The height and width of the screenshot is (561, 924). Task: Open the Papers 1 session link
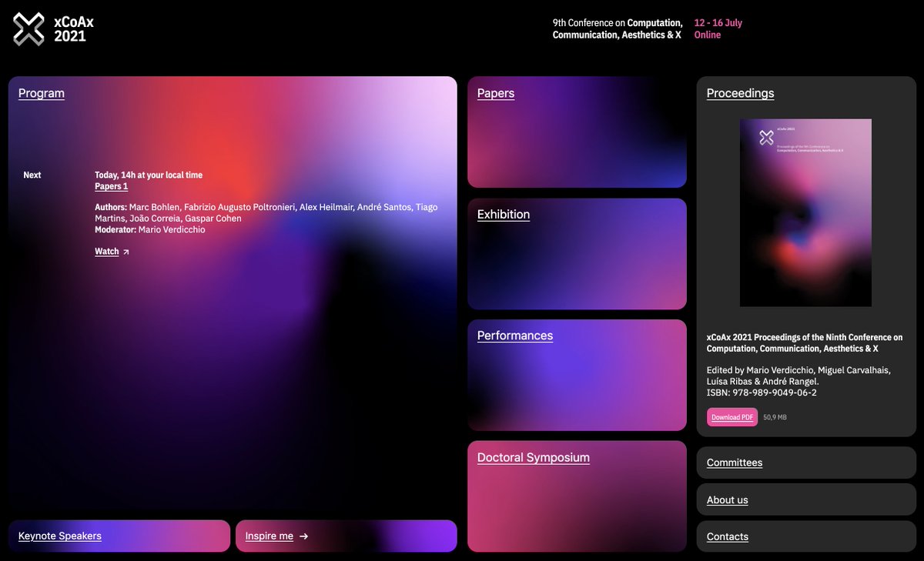[x=112, y=186]
